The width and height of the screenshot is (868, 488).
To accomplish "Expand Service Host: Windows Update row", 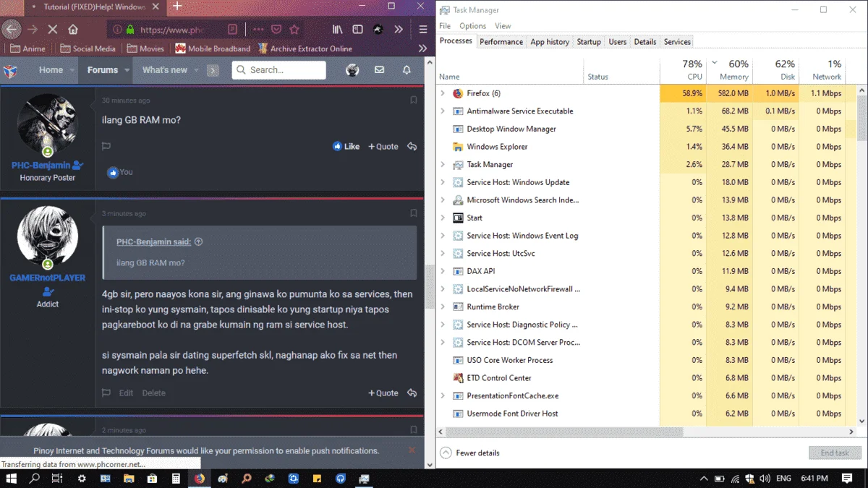I will (443, 182).
